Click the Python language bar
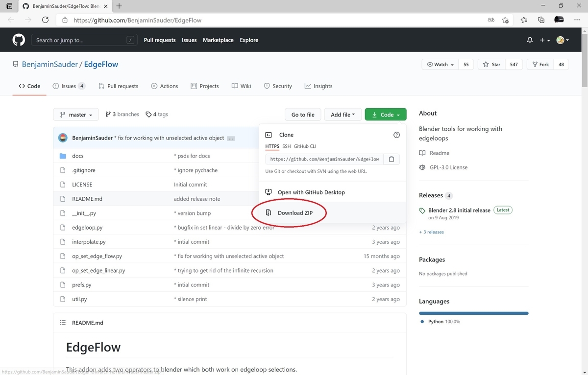This screenshot has width=588, height=375. coord(473,313)
